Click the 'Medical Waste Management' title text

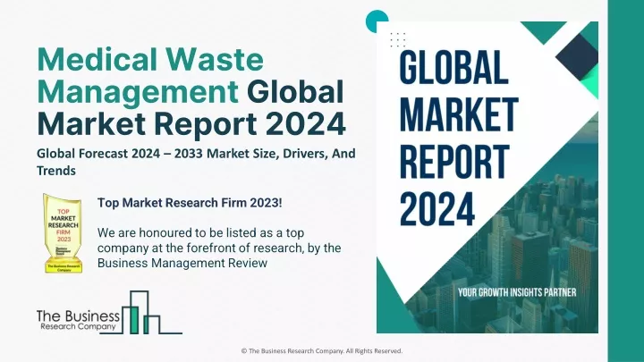click(150, 75)
